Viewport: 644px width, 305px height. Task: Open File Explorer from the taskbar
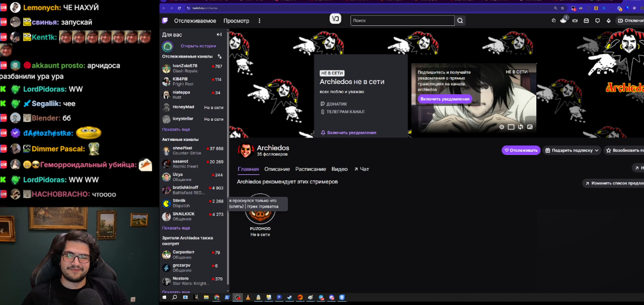pos(206,297)
